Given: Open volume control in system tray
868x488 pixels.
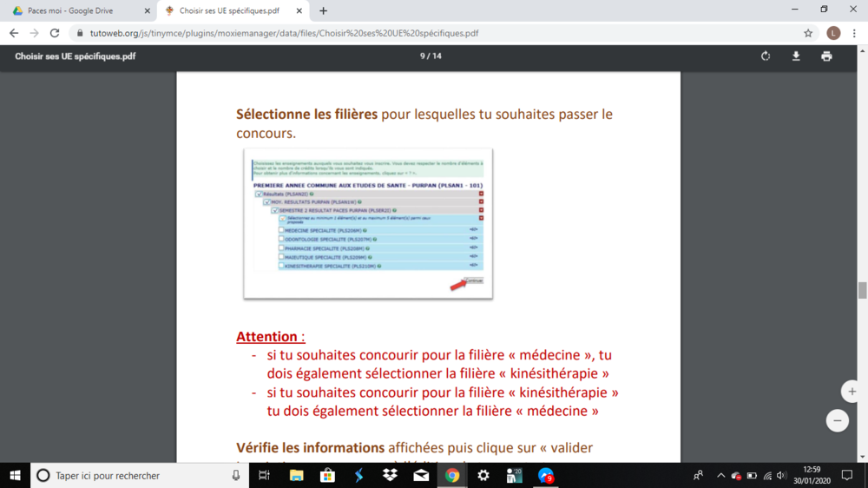Looking at the screenshot, I should coord(781,475).
